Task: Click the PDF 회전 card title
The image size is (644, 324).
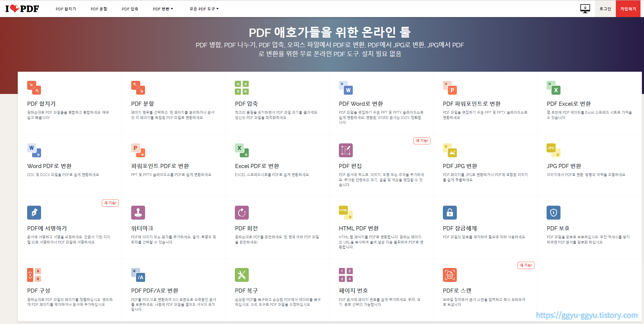Action: pyautogui.click(x=246, y=228)
